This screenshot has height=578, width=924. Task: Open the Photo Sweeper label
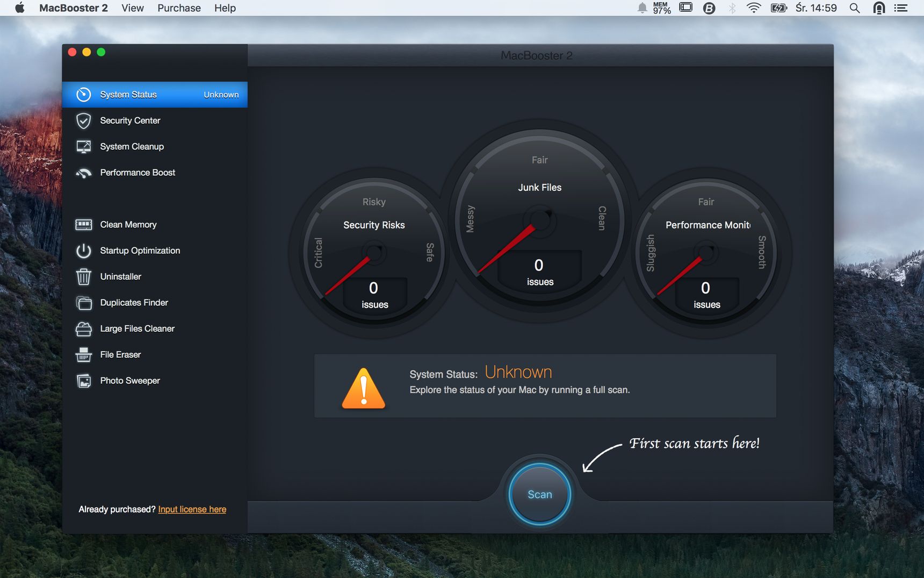tap(130, 381)
